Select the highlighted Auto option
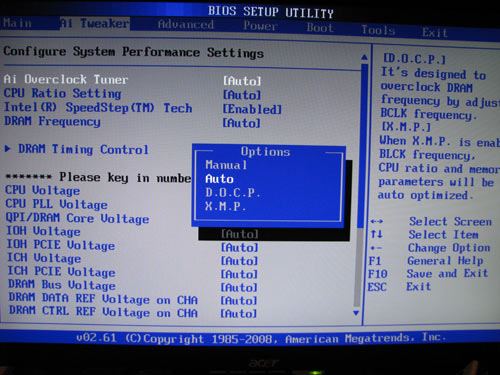500x375 pixels. click(219, 179)
